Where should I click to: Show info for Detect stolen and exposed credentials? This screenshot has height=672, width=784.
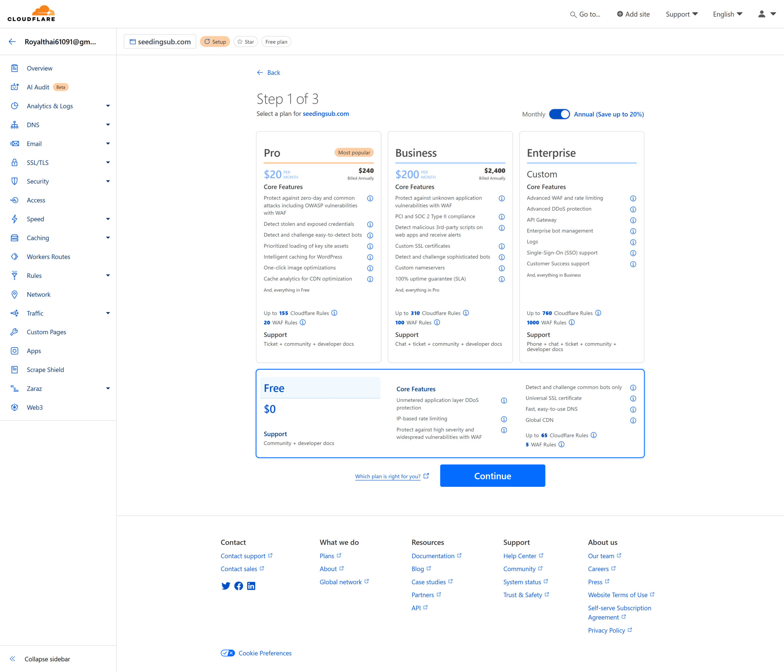(370, 225)
